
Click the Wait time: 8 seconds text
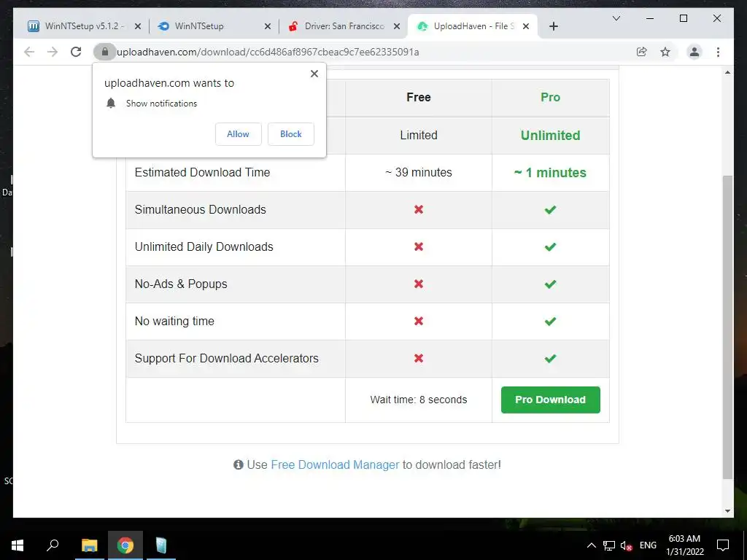[x=419, y=400]
